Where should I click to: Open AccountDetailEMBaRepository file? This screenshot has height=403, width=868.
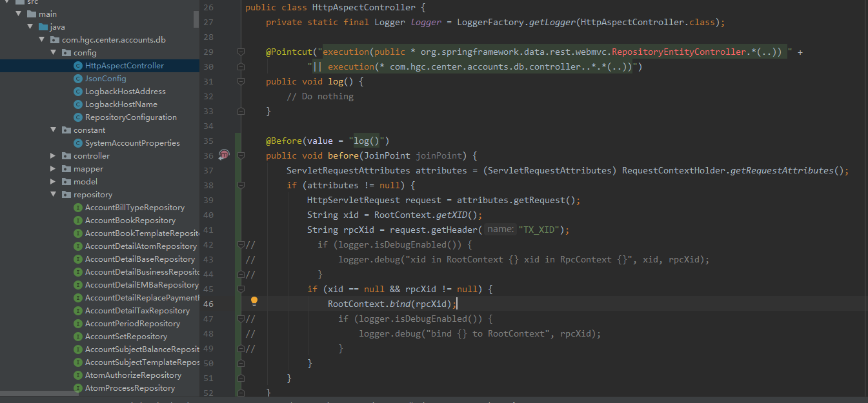[142, 285]
